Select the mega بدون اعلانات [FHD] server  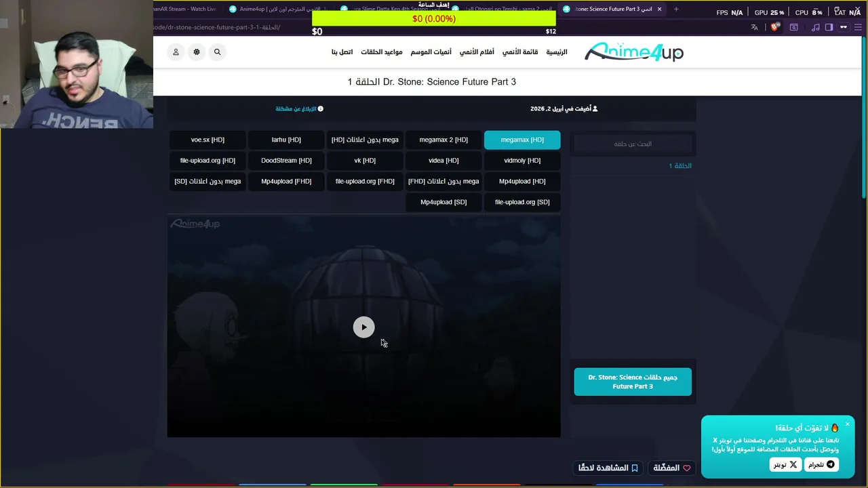click(443, 181)
